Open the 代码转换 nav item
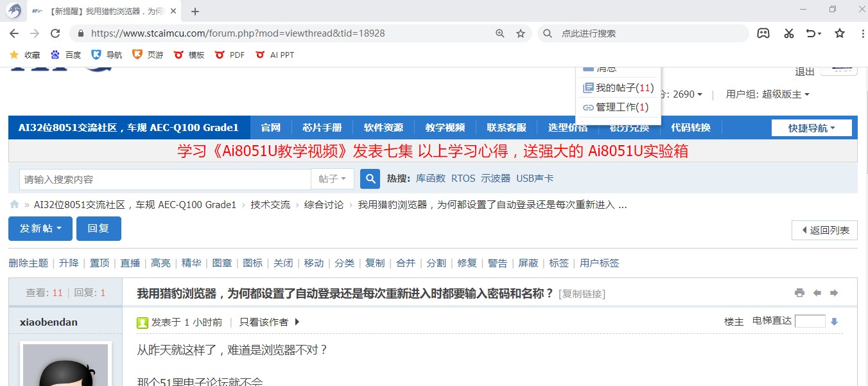Viewport: 868px width, 386px height. pos(691,128)
